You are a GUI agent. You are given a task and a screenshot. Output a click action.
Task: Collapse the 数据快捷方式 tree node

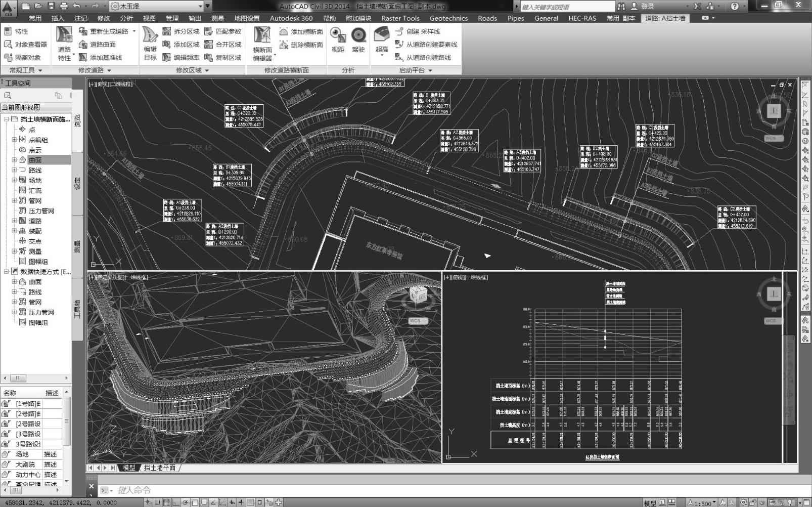click(7, 272)
